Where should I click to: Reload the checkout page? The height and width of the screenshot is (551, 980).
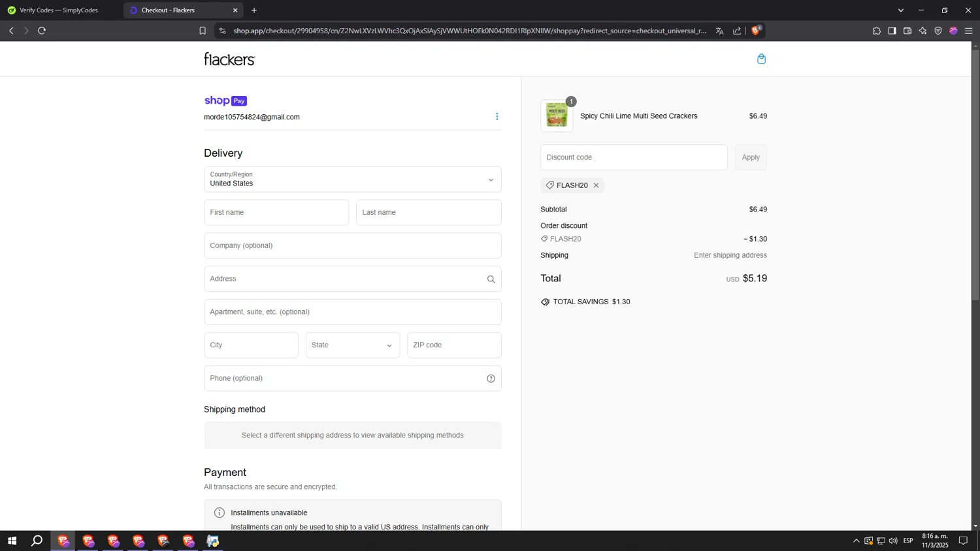[42, 31]
